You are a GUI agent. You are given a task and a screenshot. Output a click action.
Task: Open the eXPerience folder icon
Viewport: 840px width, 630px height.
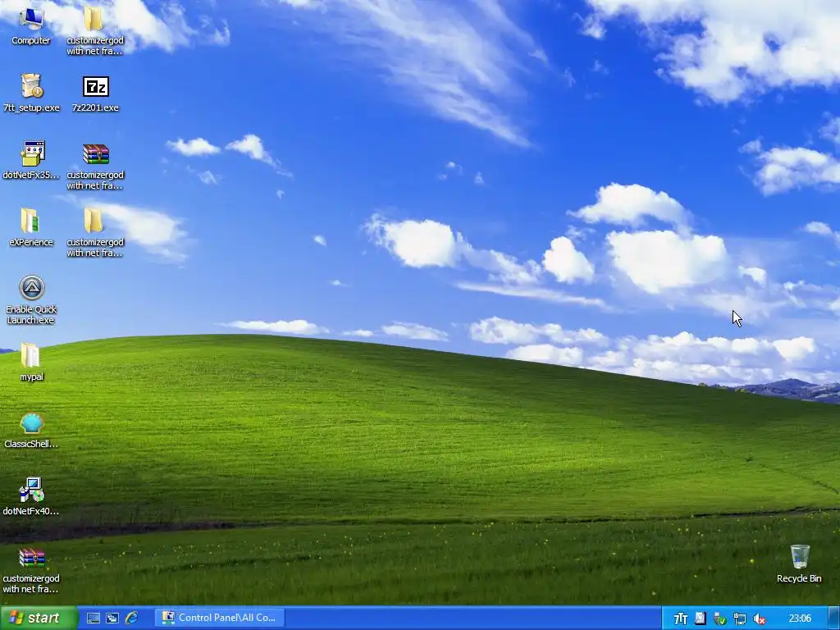(x=30, y=221)
